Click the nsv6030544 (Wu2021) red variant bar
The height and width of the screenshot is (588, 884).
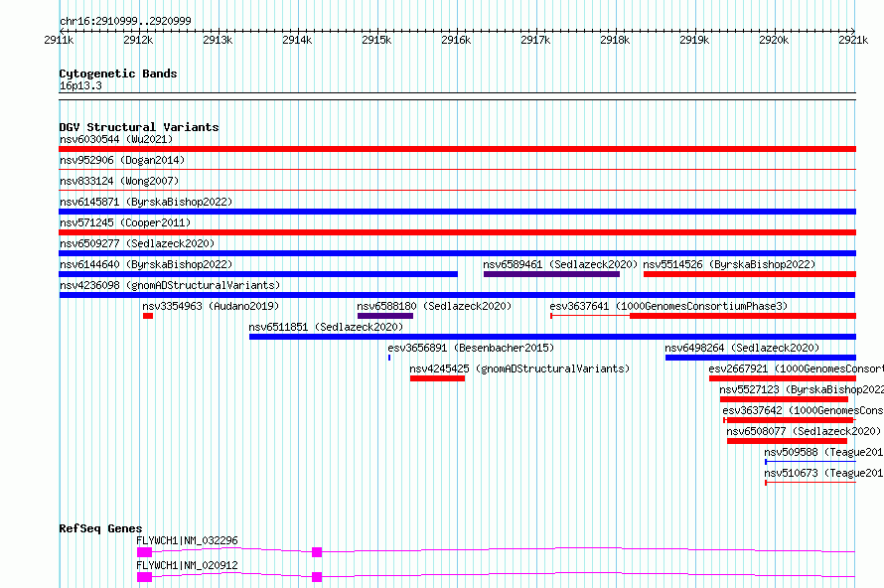[x=457, y=149]
